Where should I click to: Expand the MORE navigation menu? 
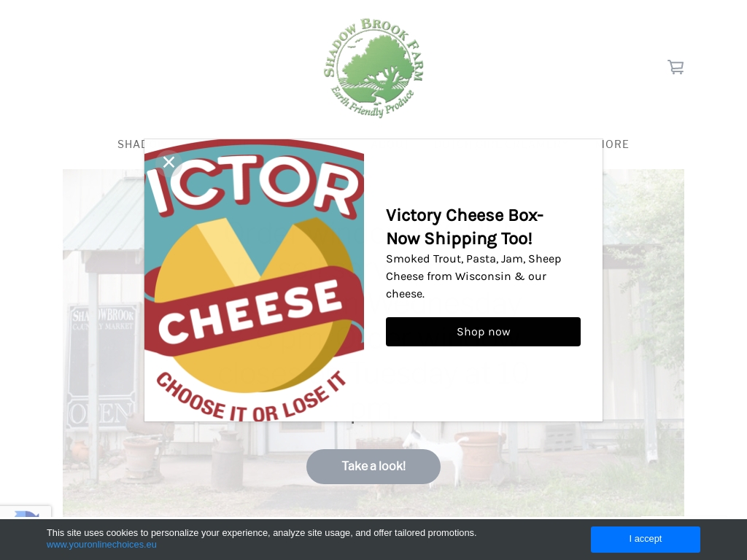click(x=616, y=144)
